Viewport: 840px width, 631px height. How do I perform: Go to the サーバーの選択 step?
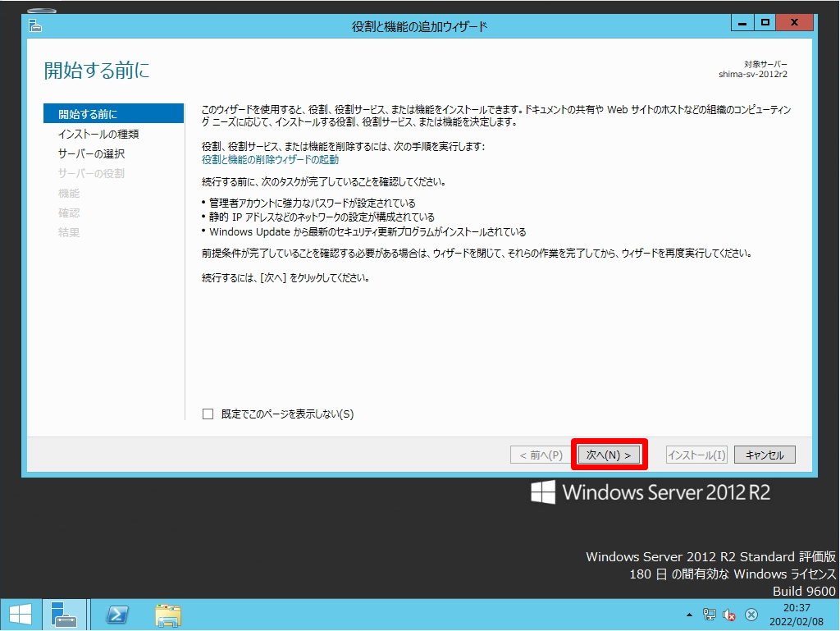click(x=92, y=153)
